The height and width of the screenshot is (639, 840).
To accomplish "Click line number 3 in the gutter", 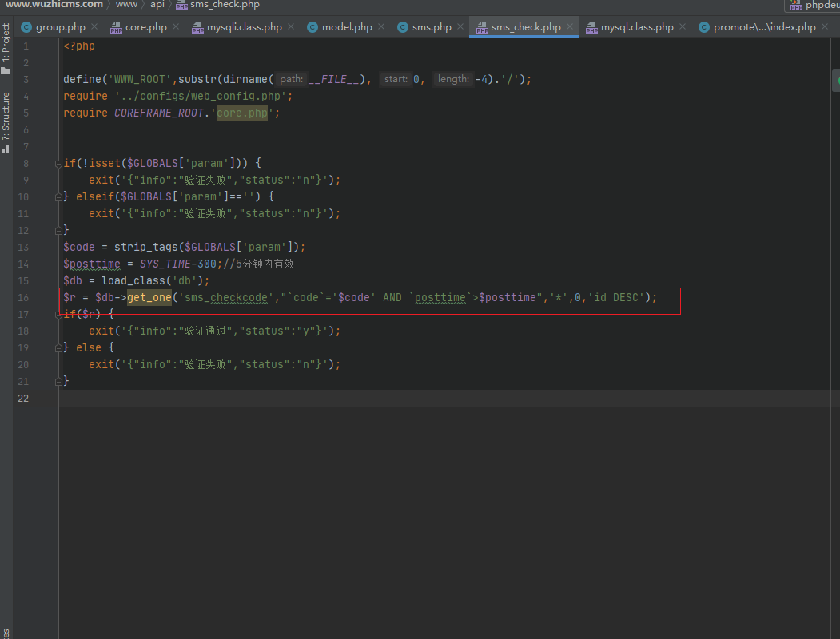I will [x=26, y=80].
